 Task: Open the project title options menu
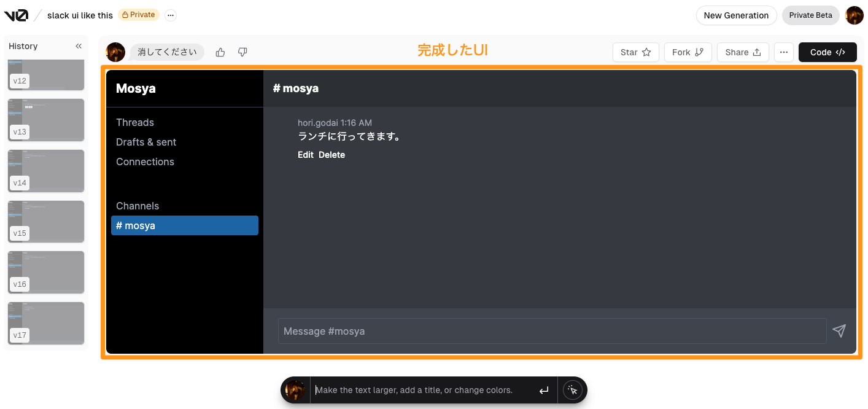[x=170, y=15]
